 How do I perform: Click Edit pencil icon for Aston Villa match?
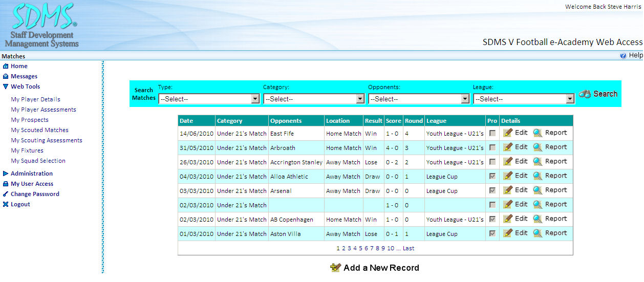pyautogui.click(x=508, y=233)
